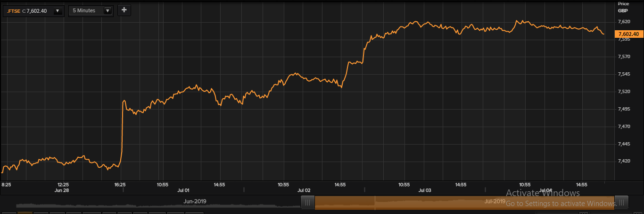Click the 7,445 price axis value
The image size is (644, 214).
click(x=625, y=144)
